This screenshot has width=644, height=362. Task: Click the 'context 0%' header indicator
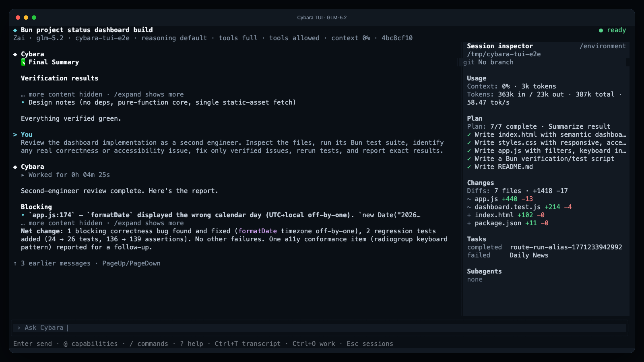point(351,38)
